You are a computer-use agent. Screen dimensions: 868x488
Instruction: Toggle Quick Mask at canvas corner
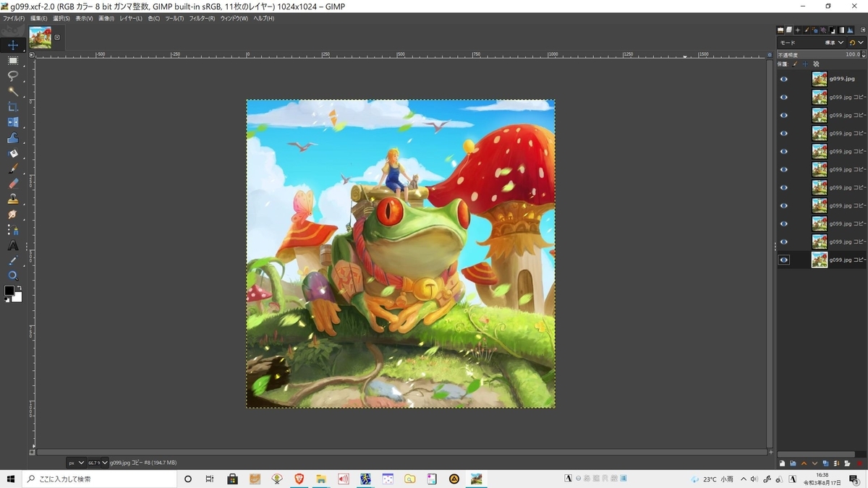point(32,452)
